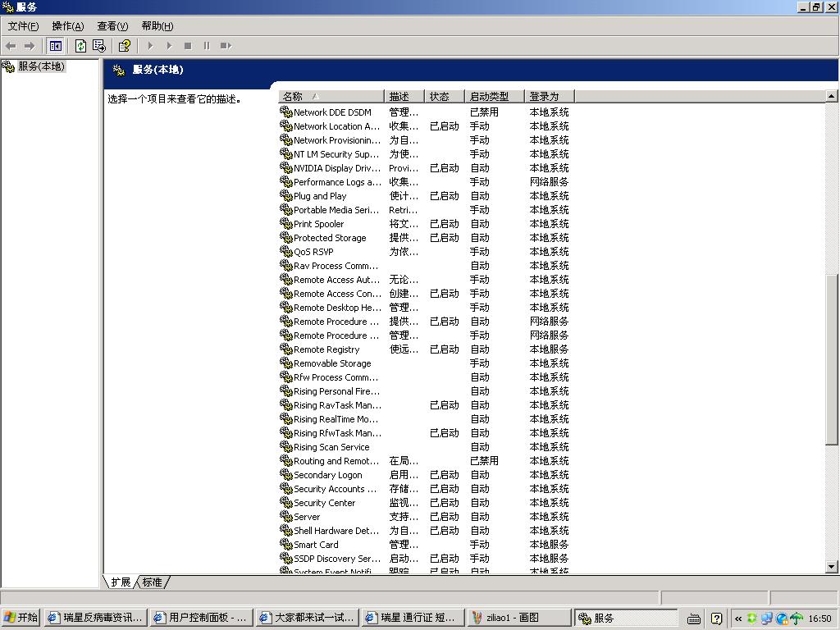
Task: Select the Removable Storage service
Action: click(332, 363)
